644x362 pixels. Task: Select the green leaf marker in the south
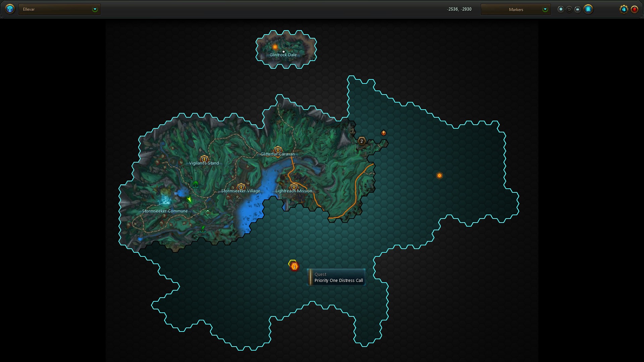click(x=203, y=229)
